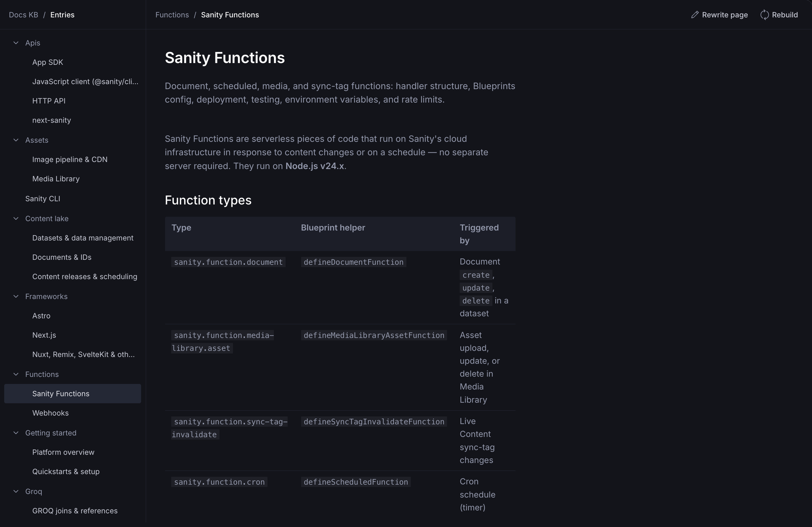Screen dimensions: 812x527
Task: Collapse the Getting started chevron
Action: [16, 433]
